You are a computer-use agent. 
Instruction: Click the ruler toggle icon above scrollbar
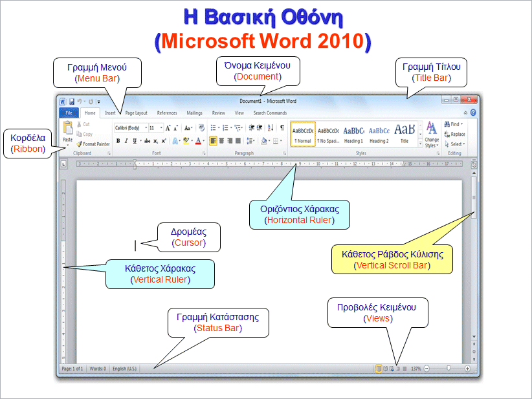point(474,165)
